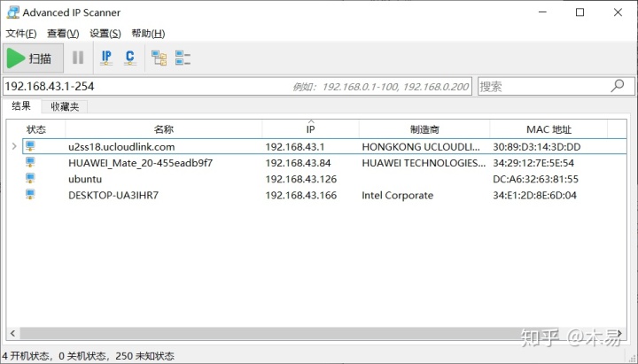
Task: Click manufacturer HUAWEI TECHNOLOGIES...
Action: 424,163
